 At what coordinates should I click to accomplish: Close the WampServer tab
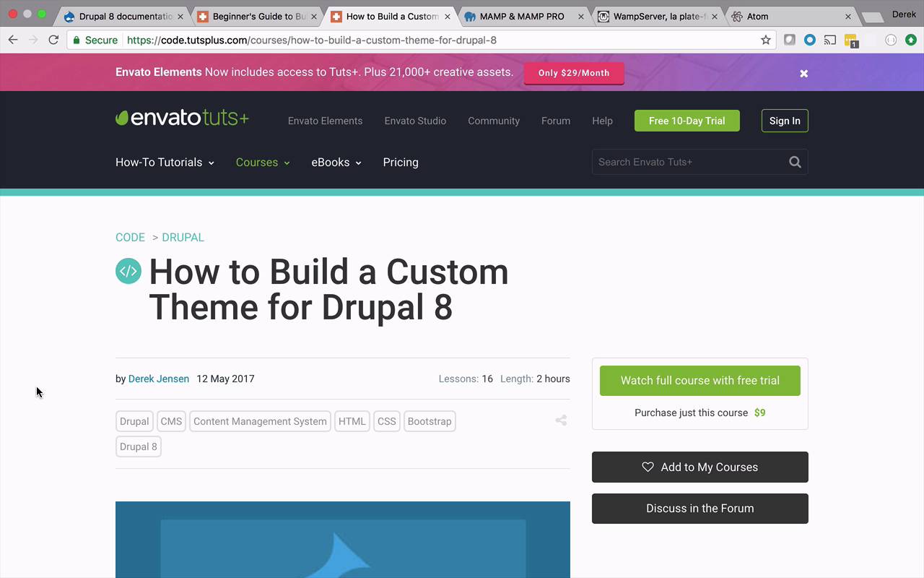tap(715, 16)
